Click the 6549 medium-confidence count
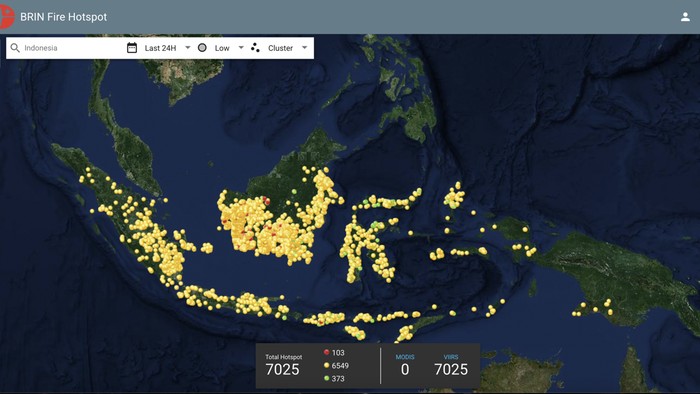The height and width of the screenshot is (394, 700). coord(340,366)
